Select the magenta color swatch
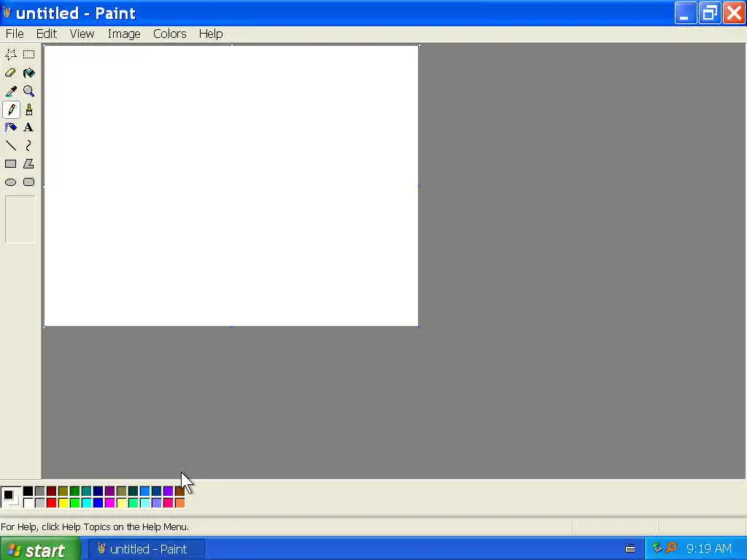The image size is (747, 560). click(x=110, y=503)
